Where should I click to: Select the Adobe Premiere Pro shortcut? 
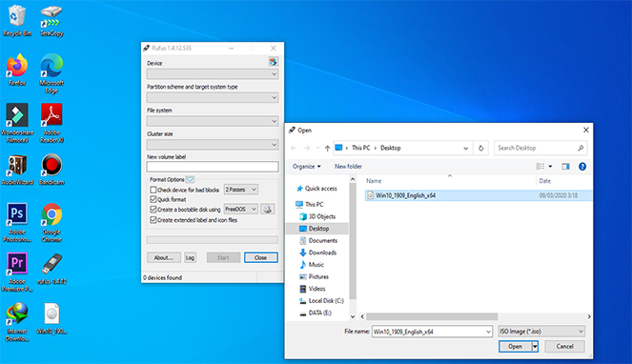click(x=17, y=273)
